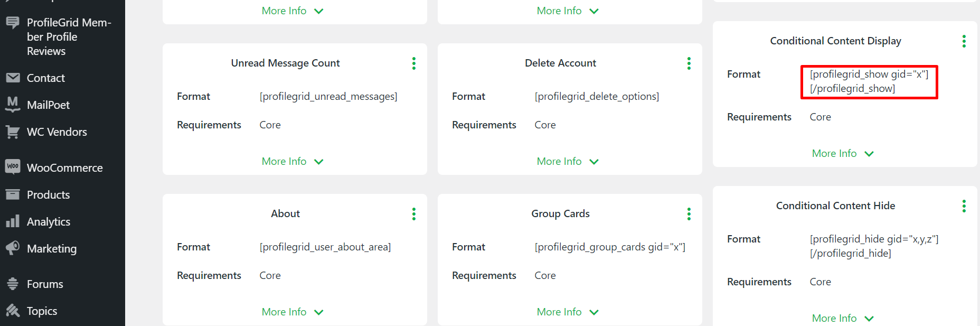
Task: Click the profilegrid_group_cards shortcode text
Action: tap(609, 247)
